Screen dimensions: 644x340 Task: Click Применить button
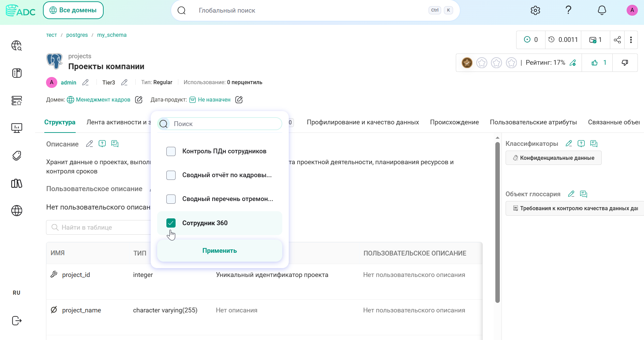point(220,251)
